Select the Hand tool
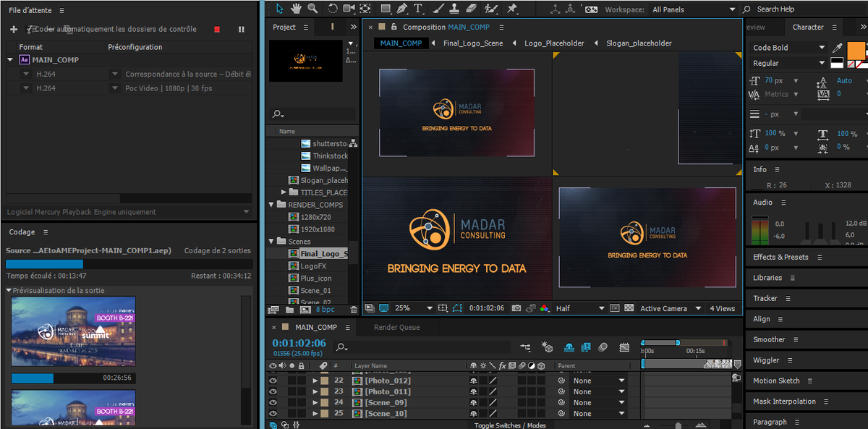This screenshot has width=868, height=429. [x=297, y=8]
